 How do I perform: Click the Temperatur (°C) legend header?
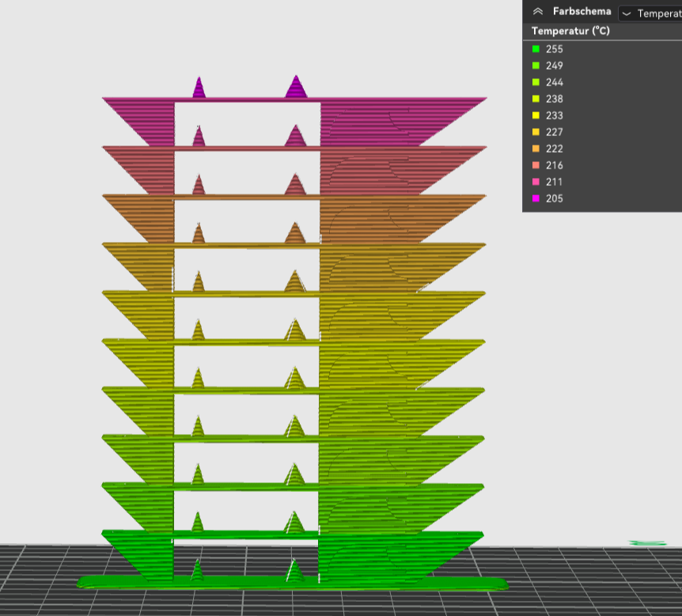click(x=569, y=32)
